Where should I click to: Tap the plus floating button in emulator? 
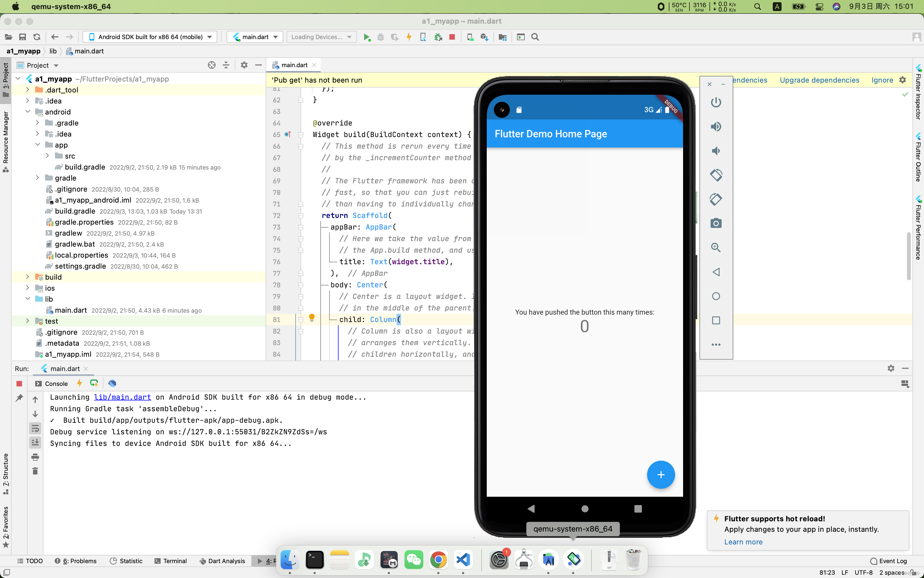coord(661,475)
